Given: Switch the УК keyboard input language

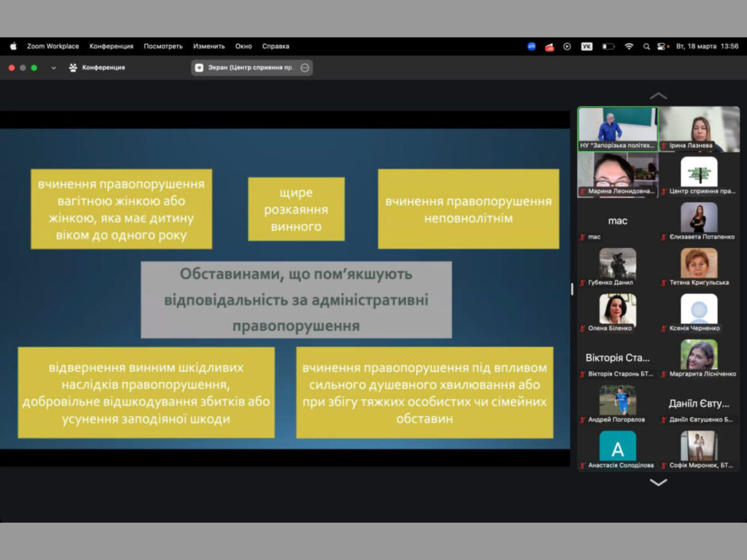Looking at the screenshot, I should (587, 47).
